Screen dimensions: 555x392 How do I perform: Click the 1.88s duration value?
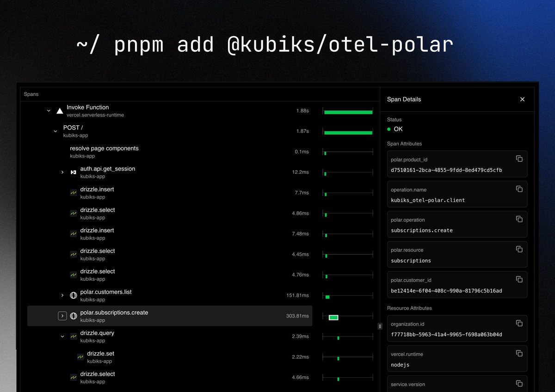pyautogui.click(x=302, y=111)
